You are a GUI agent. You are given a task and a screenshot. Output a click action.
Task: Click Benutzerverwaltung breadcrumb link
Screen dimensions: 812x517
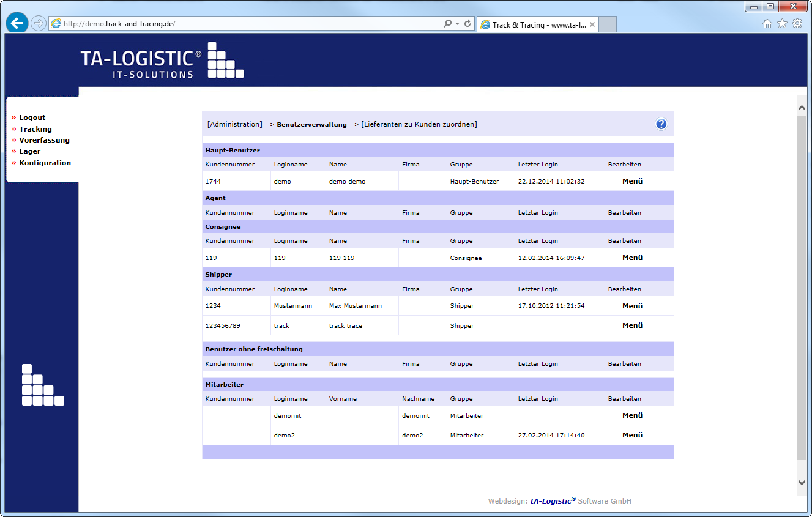point(312,124)
